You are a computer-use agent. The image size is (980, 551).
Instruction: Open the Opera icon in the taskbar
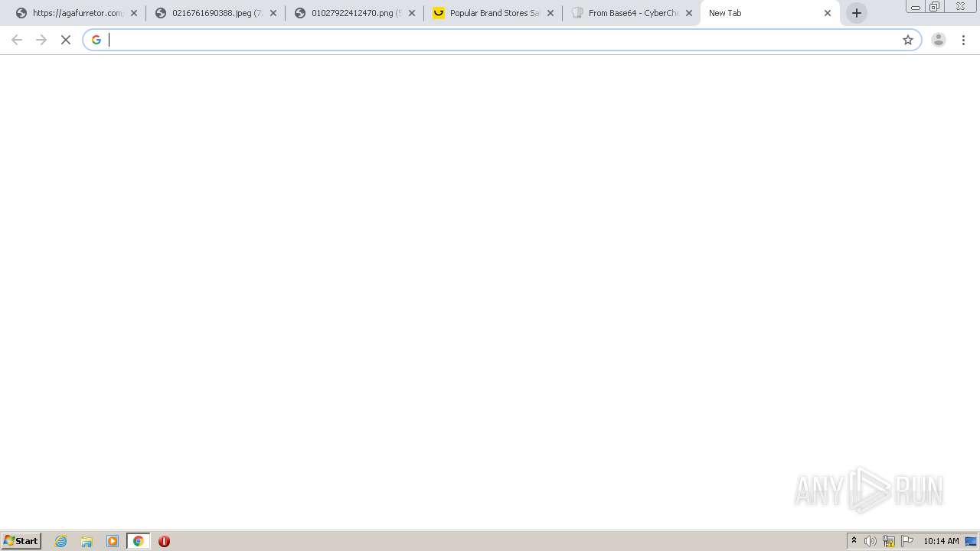tap(164, 541)
